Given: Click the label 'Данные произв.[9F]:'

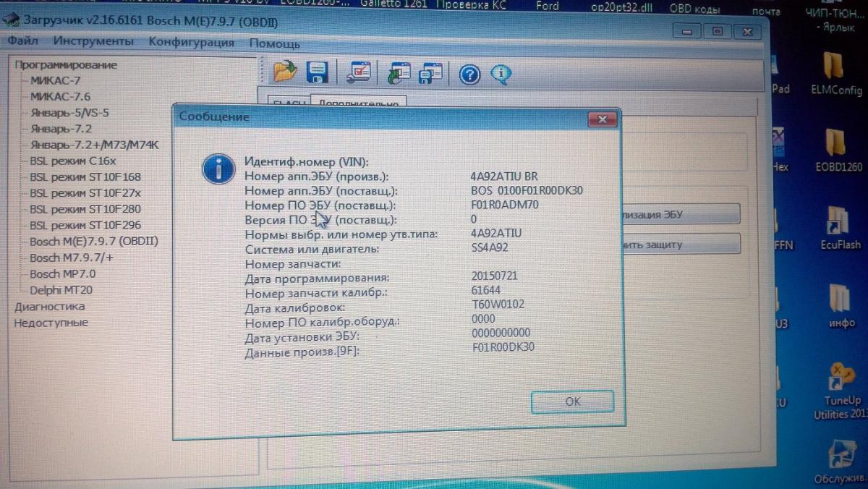Looking at the screenshot, I should pos(302,352).
